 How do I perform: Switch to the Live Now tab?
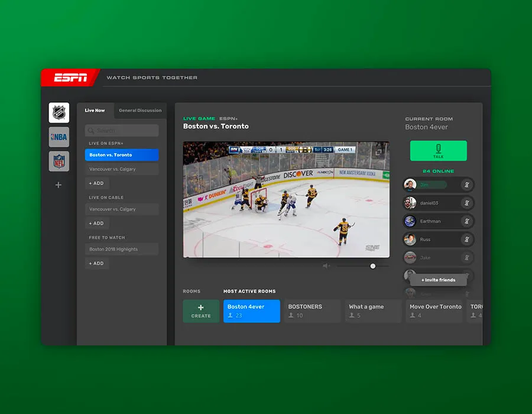click(95, 111)
